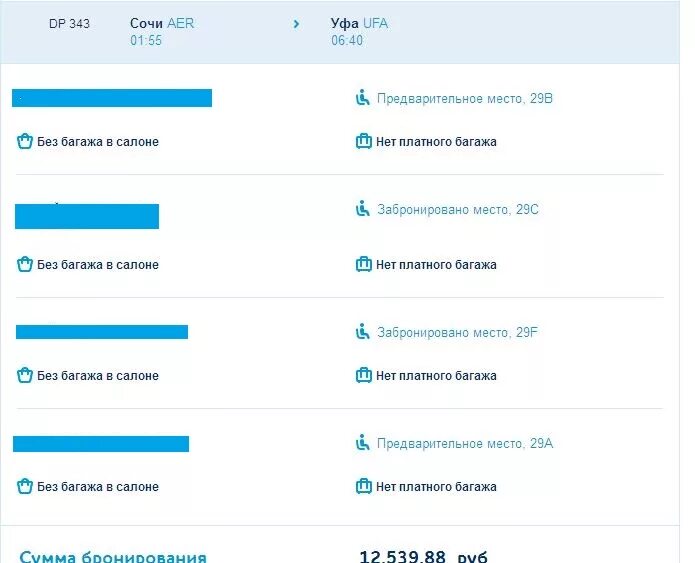Click the flight number DP 343

[x=69, y=23]
